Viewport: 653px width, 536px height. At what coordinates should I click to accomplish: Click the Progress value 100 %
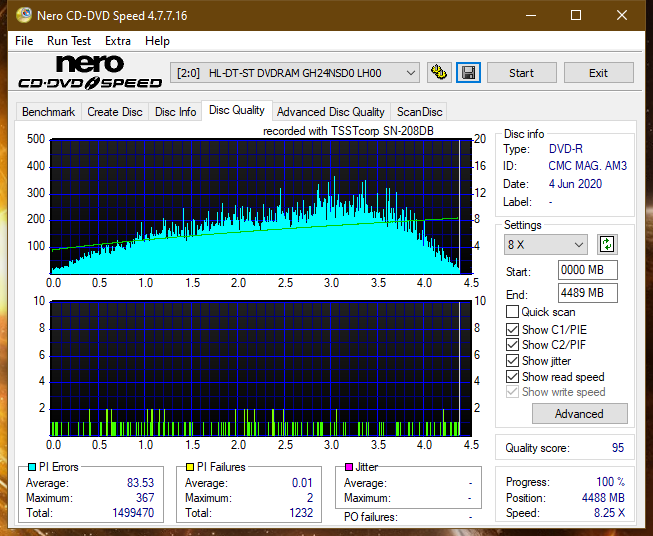(611, 482)
